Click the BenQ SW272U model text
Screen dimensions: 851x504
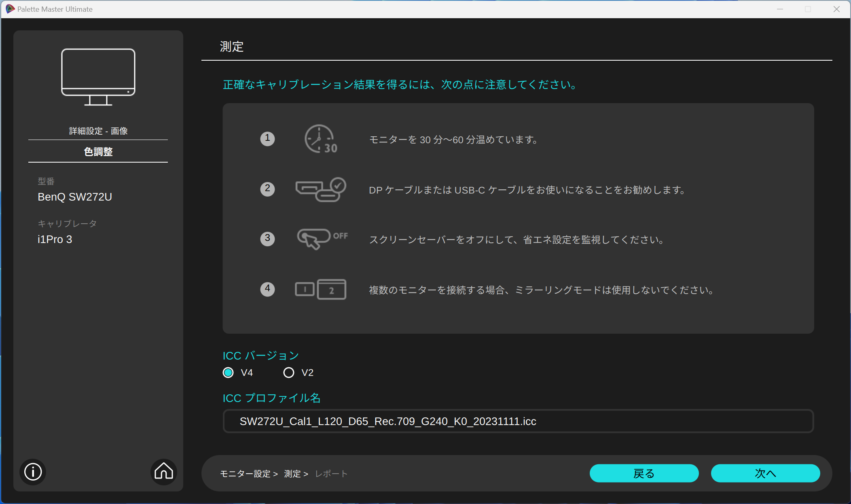[x=75, y=197]
